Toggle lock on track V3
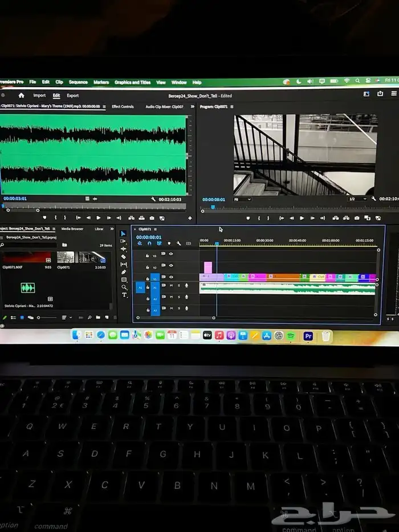The width and height of the screenshot is (399, 532). pyautogui.click(x=147, y=255)
